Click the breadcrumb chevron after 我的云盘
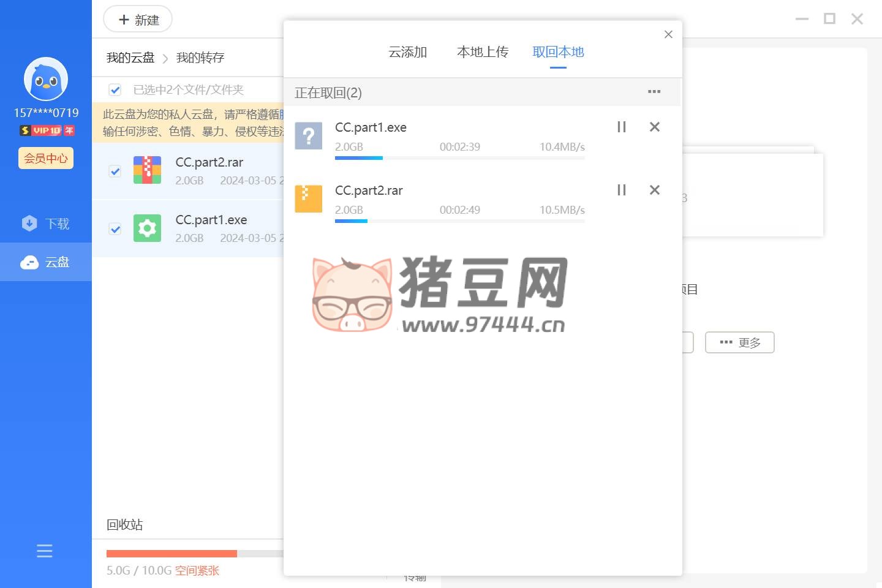 [165, 59]
